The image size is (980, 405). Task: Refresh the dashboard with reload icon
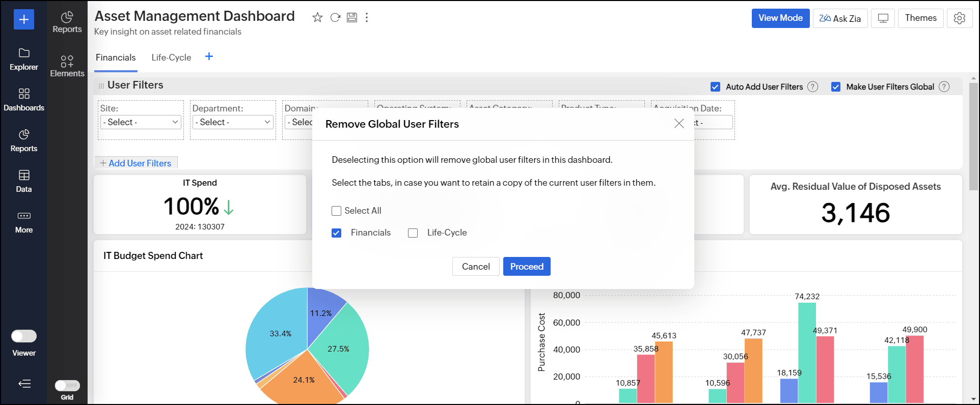335,18
